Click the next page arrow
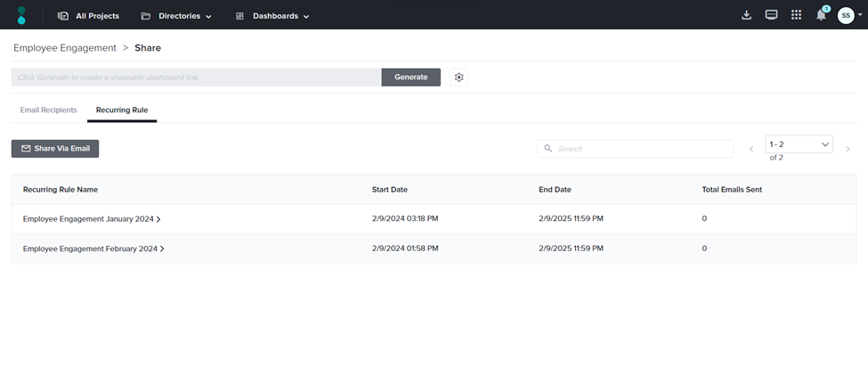This screenshot has height=375, width=868. point(848,149)
